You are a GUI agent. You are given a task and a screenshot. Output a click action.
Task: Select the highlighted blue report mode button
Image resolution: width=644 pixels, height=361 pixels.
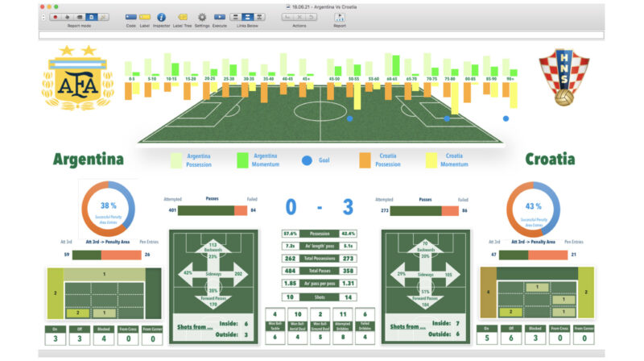point(91,17)
